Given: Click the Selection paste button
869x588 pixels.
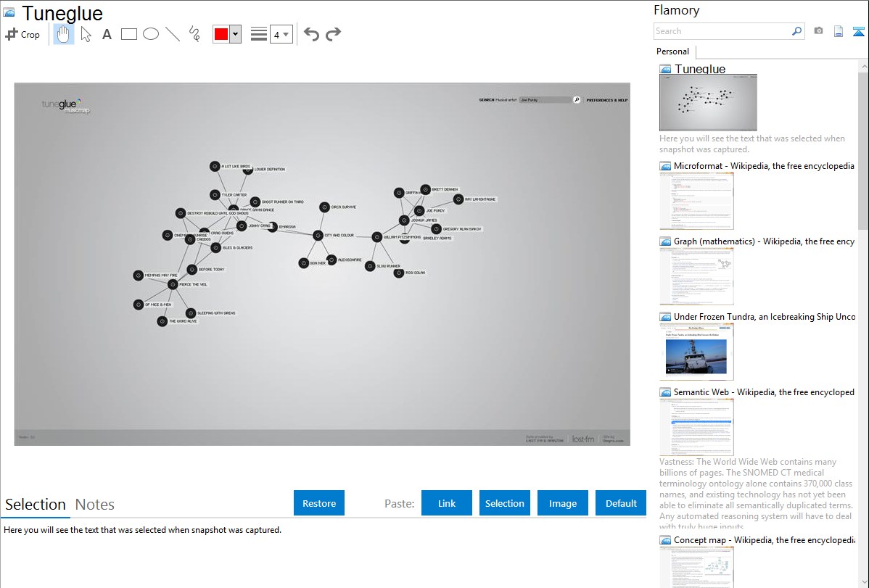Looking at the screenshot, I should [504, 503].
